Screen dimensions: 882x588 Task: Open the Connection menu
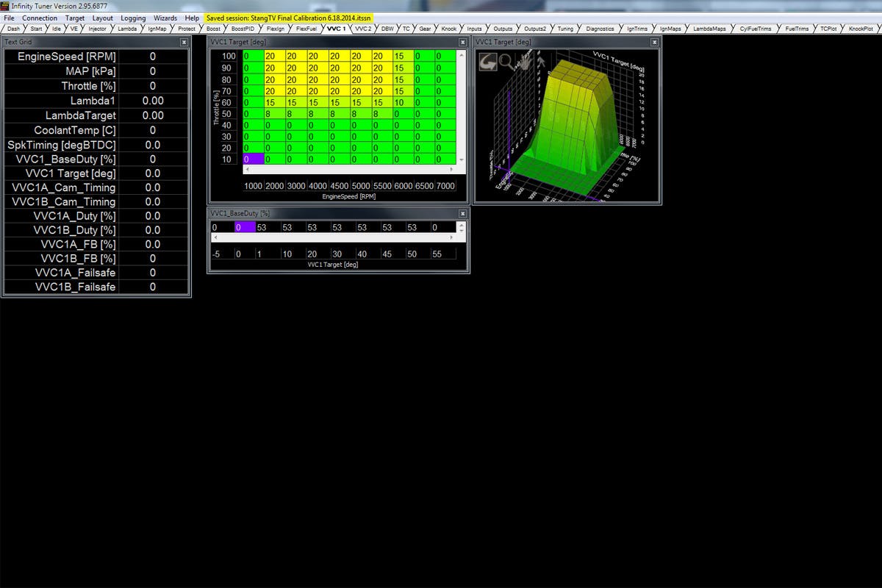(x=40, y=18)
